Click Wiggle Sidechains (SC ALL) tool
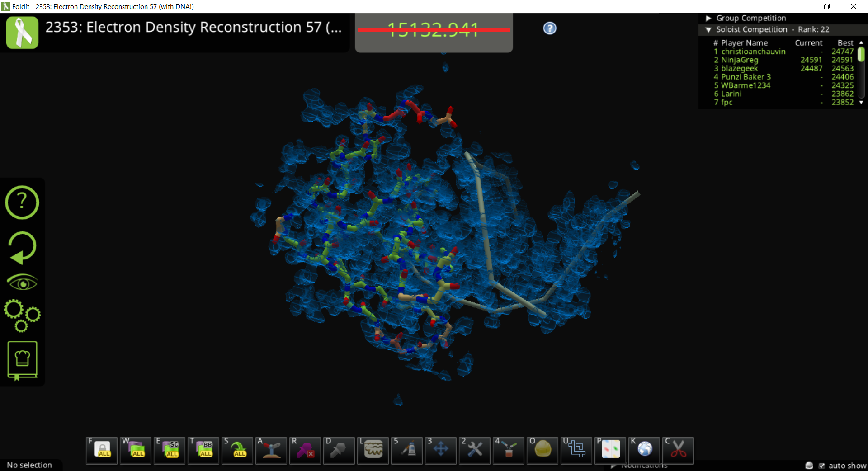The height and width of the screenshot is (471, 868). click(x=170, y=450)
